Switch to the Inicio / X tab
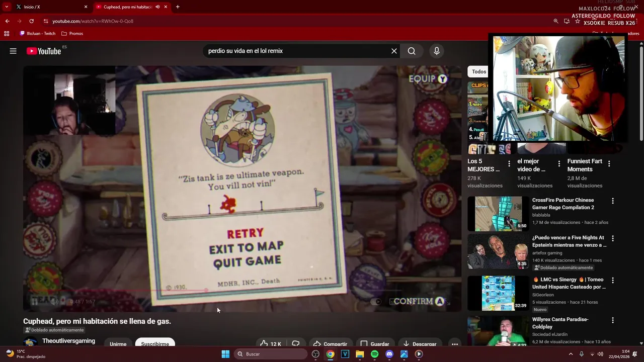The width and height of the screenshot is (644, 362). click(x=49, y=7)
